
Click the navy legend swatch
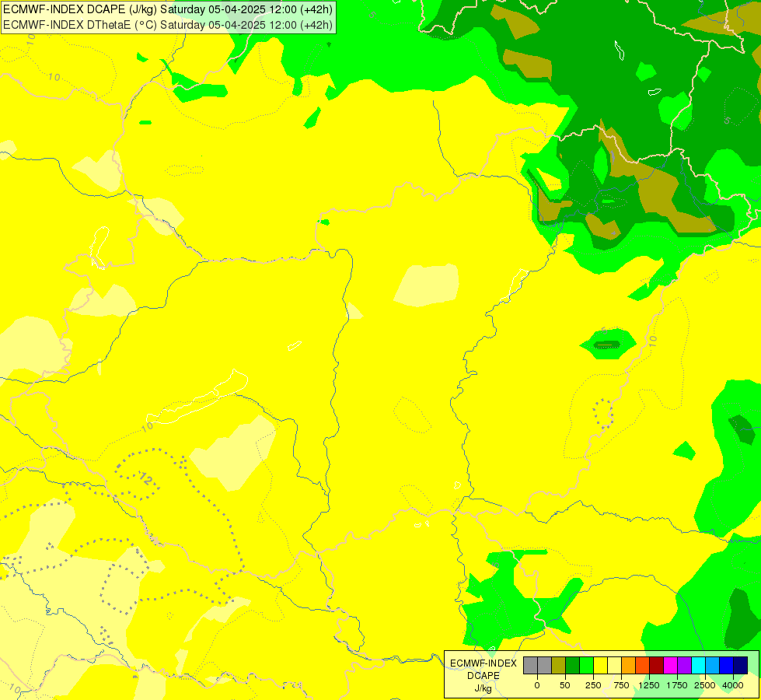(741, 665)
